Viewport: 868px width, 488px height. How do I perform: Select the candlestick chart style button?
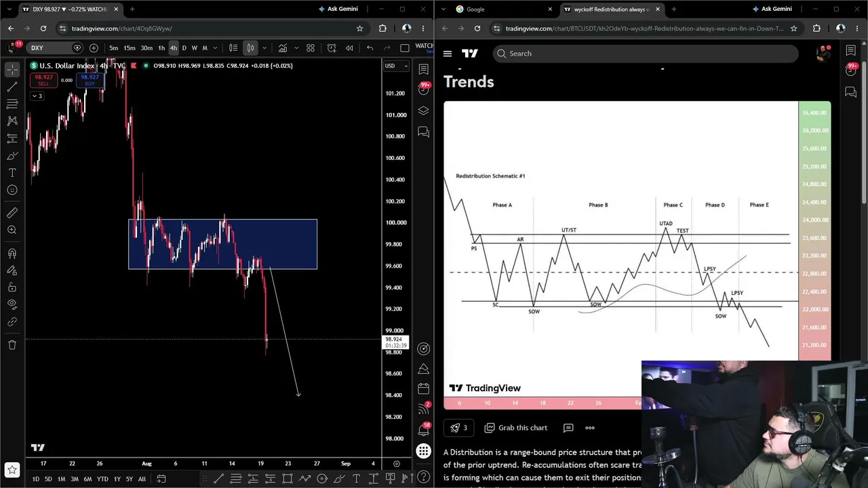click(250, 48)
